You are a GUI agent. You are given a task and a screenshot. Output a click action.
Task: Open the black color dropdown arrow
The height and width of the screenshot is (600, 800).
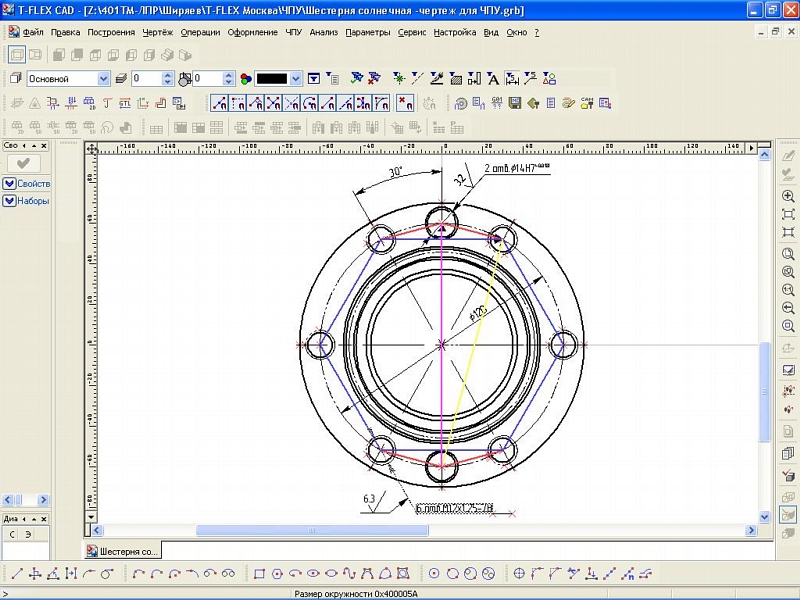click(296, 79)
